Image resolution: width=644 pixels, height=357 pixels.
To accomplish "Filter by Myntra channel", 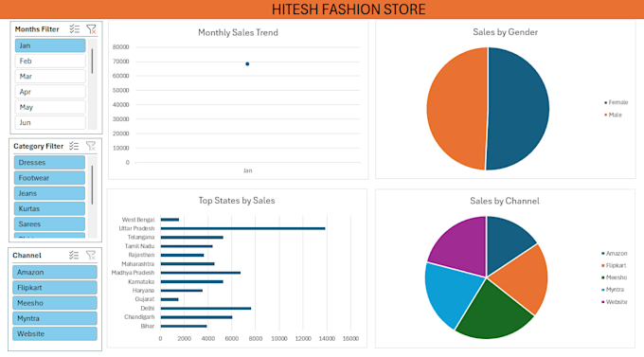I will pos(55,318).
